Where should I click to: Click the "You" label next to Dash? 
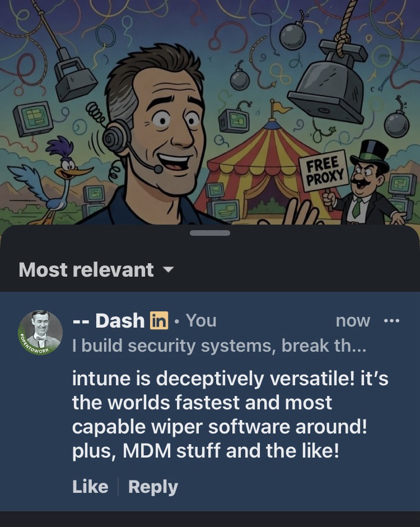pyautogui.click(x=201, y=320)
